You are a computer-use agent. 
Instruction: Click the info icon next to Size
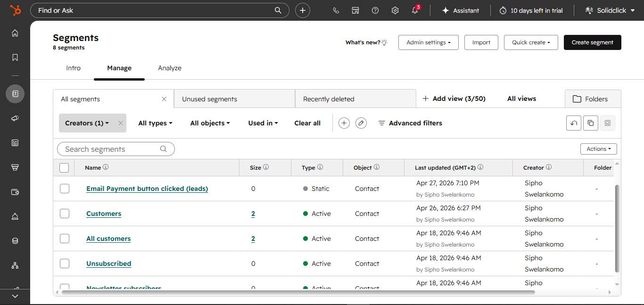point(266,167)
